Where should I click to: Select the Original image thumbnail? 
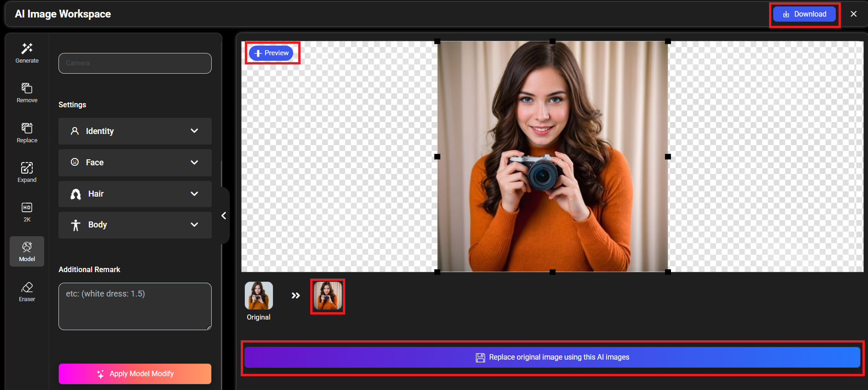[x=259, y=296]
